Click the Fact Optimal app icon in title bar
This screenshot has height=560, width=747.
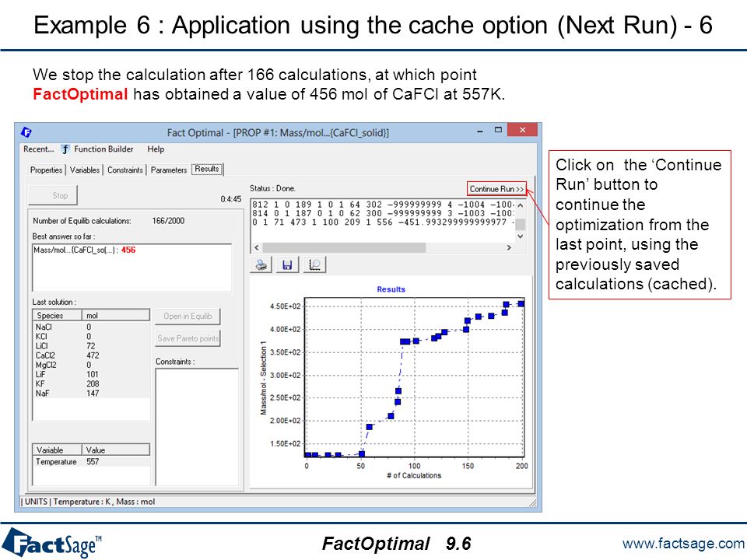[26, 132]
